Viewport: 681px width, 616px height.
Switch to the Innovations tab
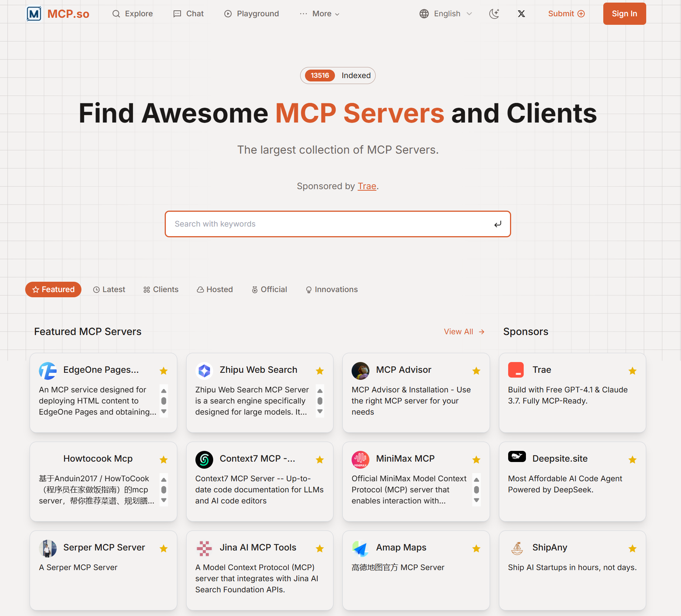(332, 289)
